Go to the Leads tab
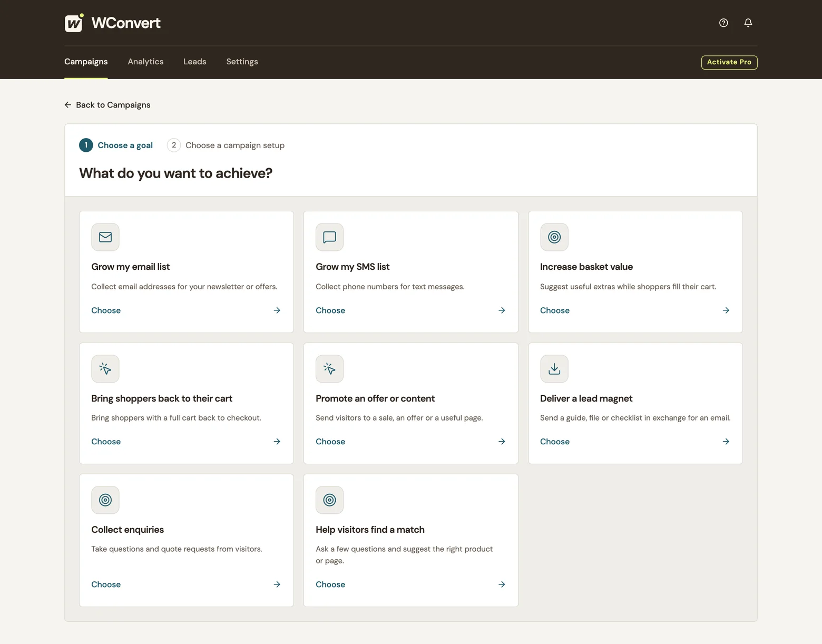The height and width of the screenshot is (644, 822). (195, 62)
